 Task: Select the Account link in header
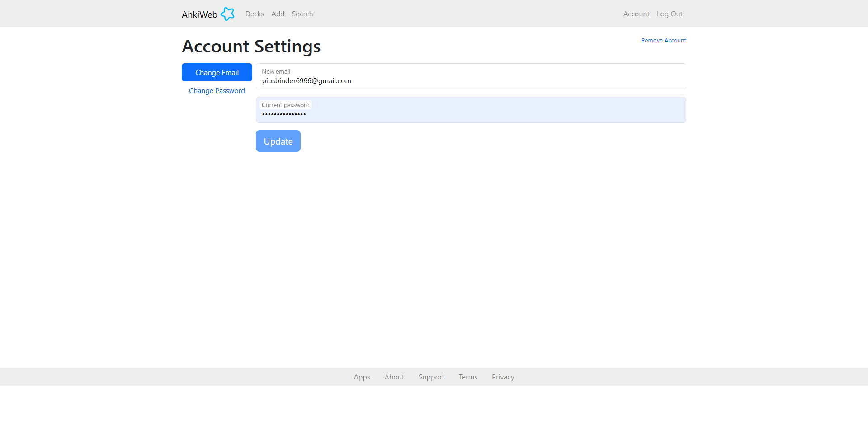tap(636, 14)
